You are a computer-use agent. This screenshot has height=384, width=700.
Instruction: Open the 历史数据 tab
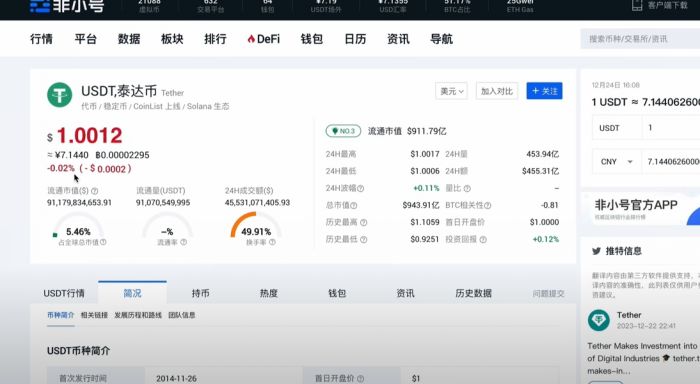(x=473, y=293)
